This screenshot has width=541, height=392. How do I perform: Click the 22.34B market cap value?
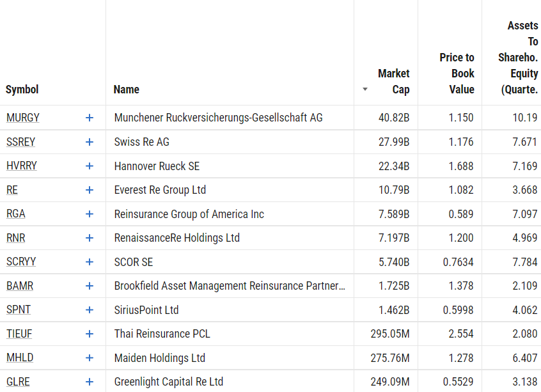point(394,166)
